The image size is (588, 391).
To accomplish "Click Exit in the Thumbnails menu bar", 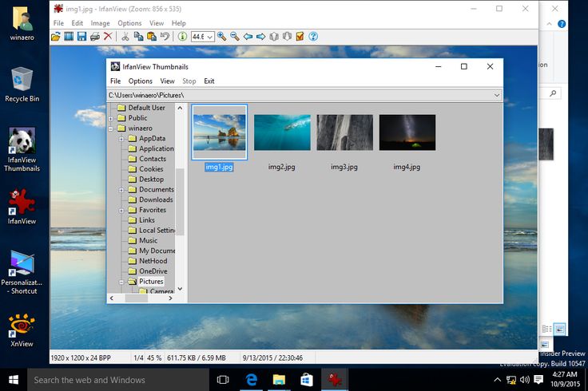I will pos(209,81).
